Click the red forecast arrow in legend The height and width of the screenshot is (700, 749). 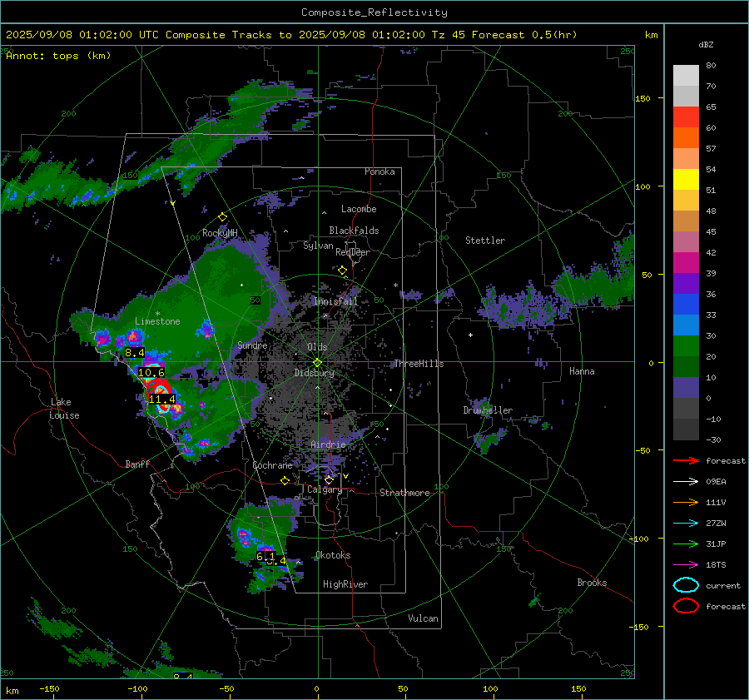686,460
